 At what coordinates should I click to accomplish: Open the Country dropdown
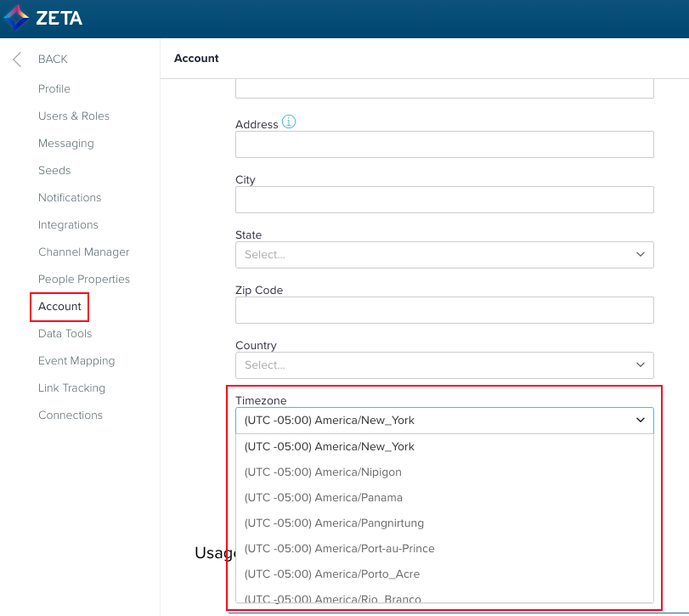[640, 365]
